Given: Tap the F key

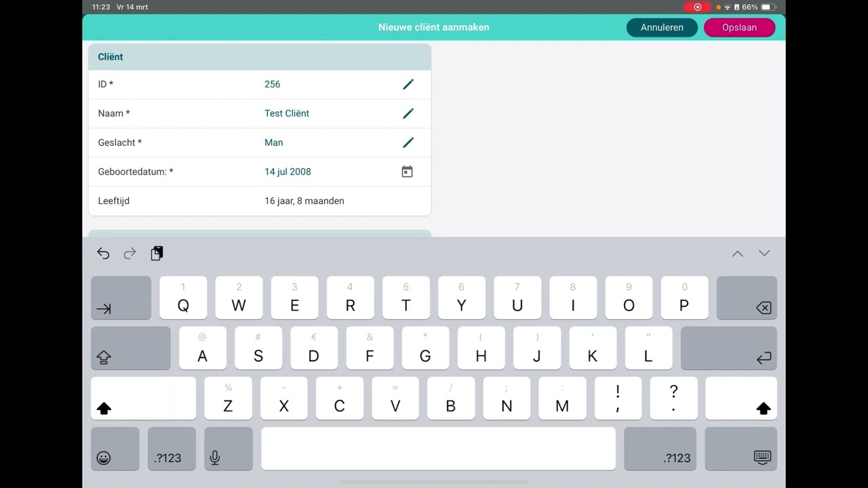Looking at the screenshot, I should point(370,348).
